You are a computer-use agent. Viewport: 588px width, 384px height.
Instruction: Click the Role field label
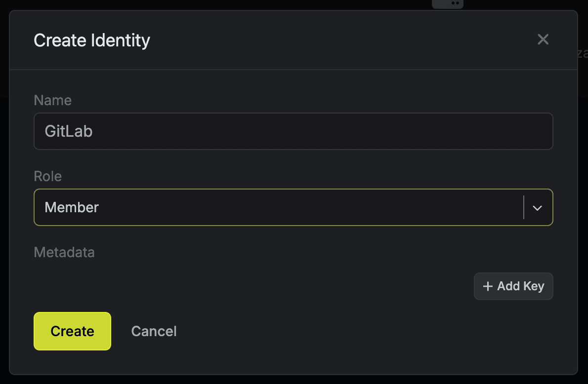tap(47, 176)
